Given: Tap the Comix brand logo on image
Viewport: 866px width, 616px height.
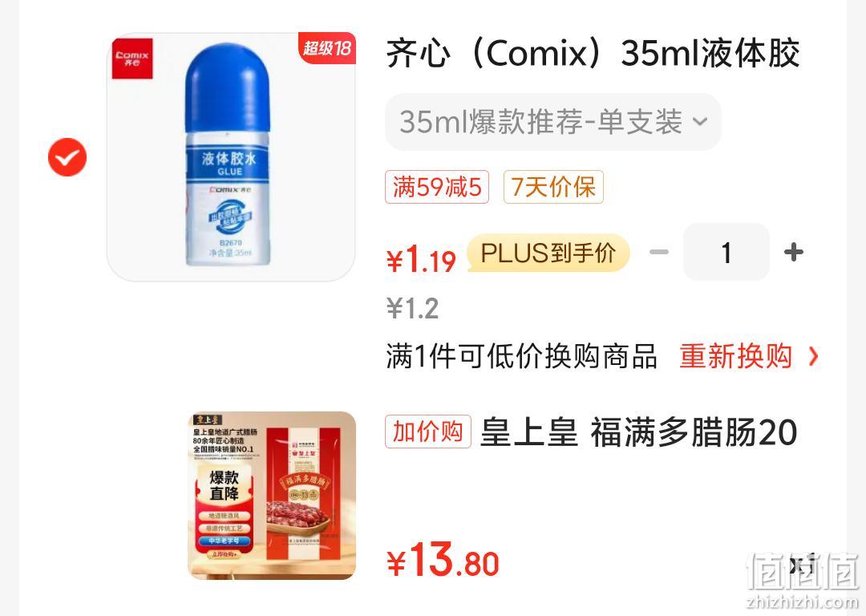Looking at the screenshot, I should coord(132,59).
